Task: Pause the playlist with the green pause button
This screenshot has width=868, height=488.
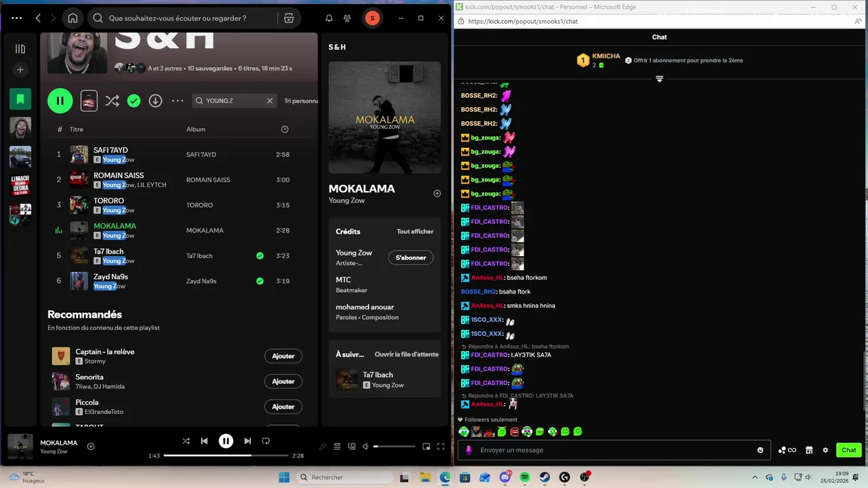Action: click(60, 101)
